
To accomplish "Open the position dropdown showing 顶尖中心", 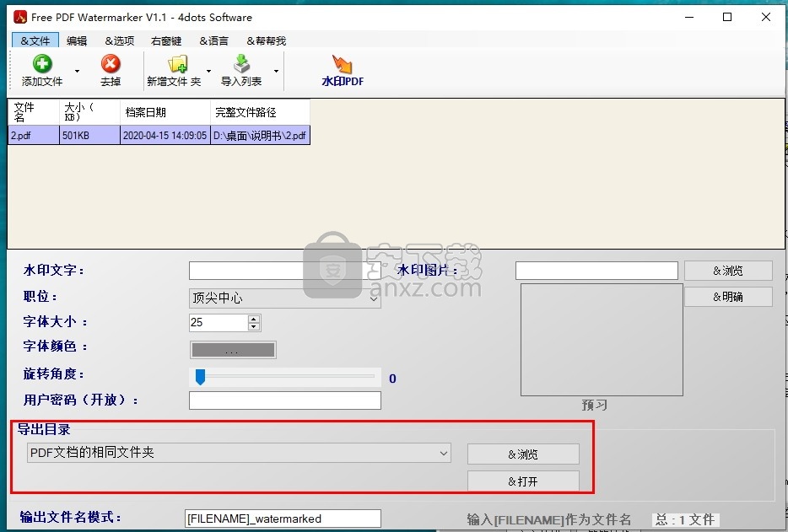I will (284, 298).
